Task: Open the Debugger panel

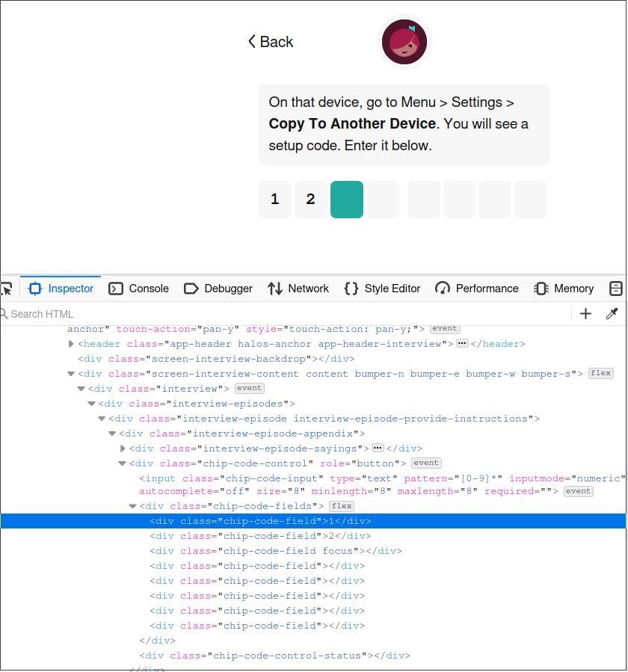Action: (x=218, y=289)
